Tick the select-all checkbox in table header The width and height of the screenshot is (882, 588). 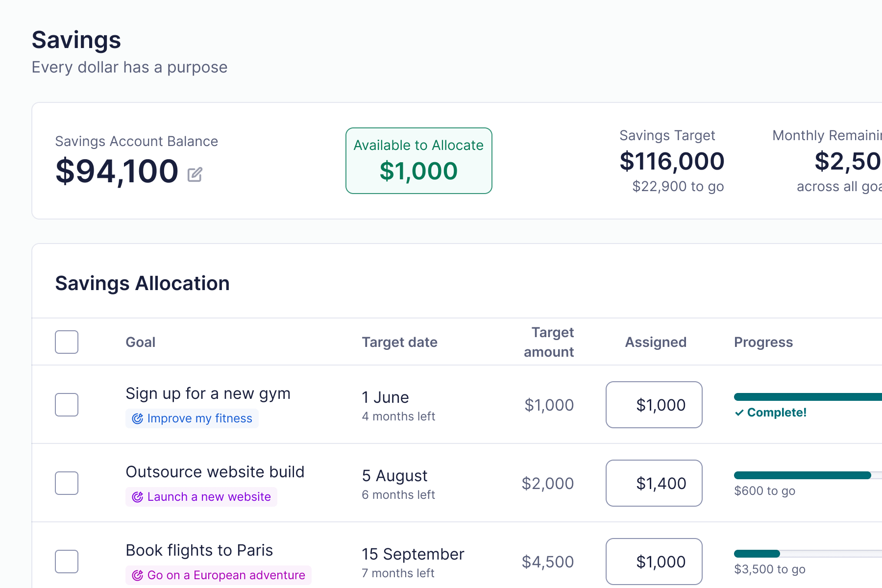[x=67, y=342]
